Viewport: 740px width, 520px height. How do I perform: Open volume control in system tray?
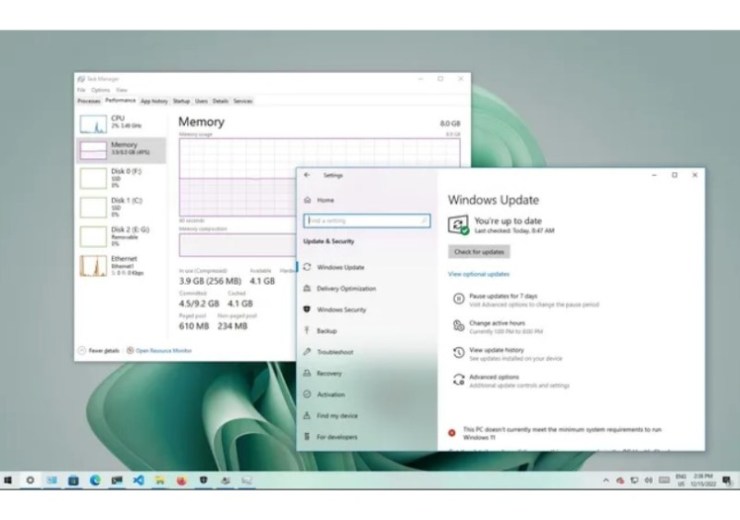[x=649, y=480]
